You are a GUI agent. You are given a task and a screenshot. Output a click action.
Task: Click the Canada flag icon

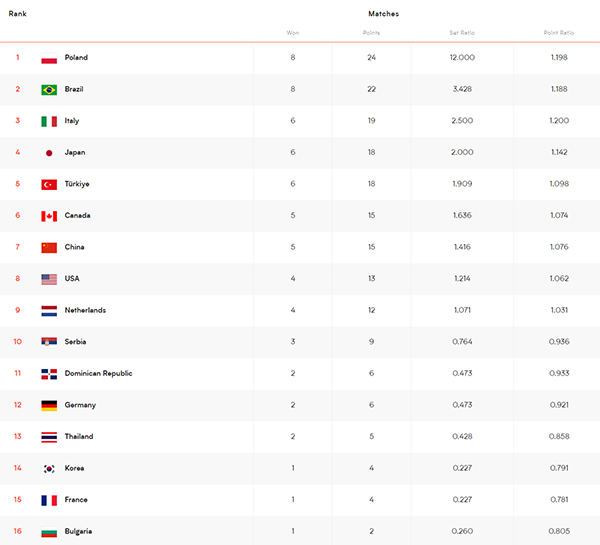click(49, 216)
